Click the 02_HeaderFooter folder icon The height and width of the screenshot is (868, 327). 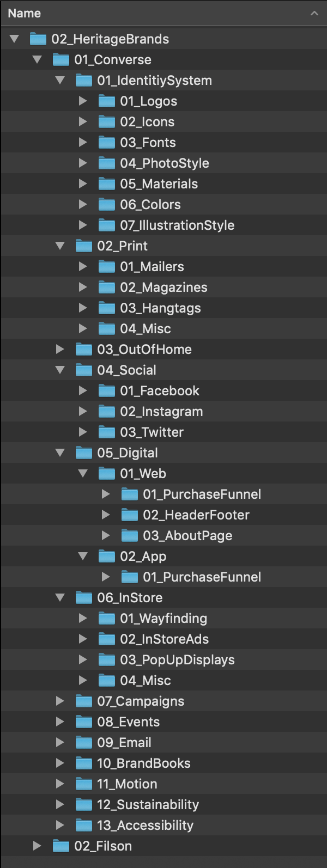pyautogui.click(x=130, y=515)
